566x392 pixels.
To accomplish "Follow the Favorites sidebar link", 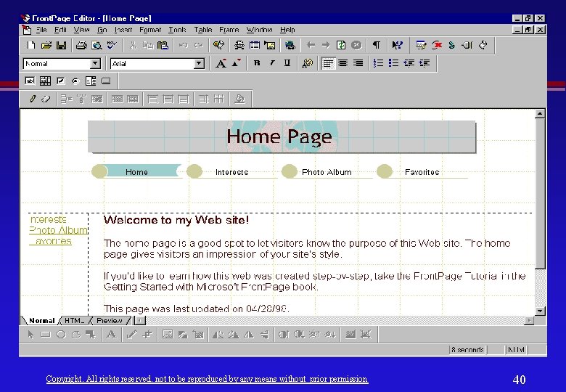I will point(51,241).
